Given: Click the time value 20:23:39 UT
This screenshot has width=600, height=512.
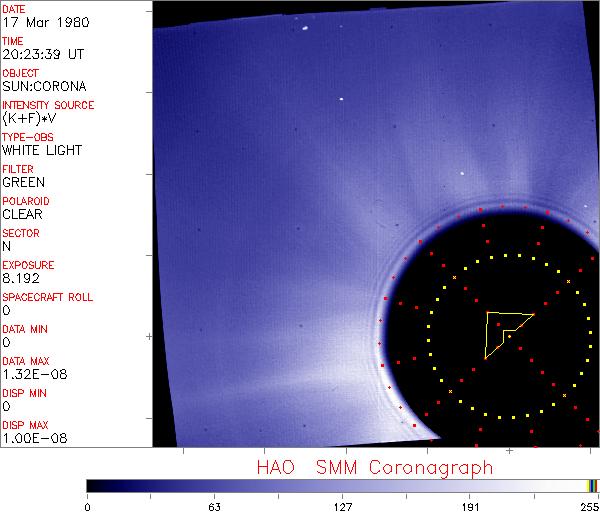Looking at the screenshot, I should (43, 54).
